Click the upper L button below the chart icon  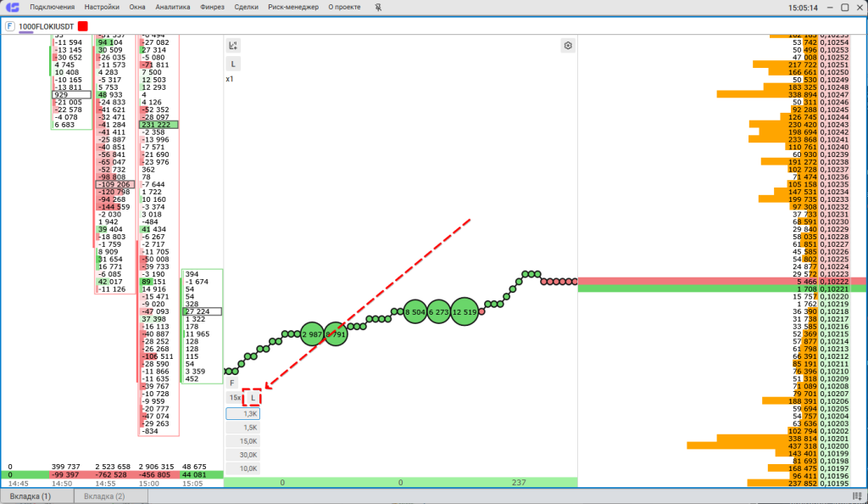coord(233,64)
